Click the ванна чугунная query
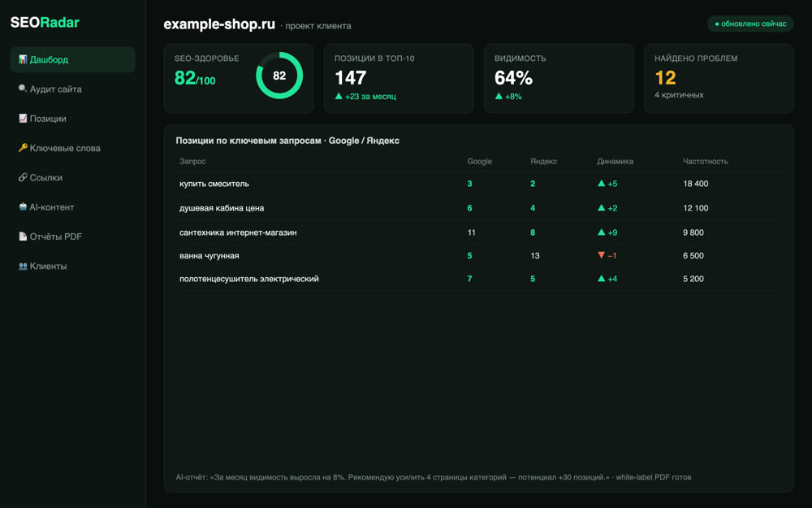The image size is (812, 508). point(209,255)
